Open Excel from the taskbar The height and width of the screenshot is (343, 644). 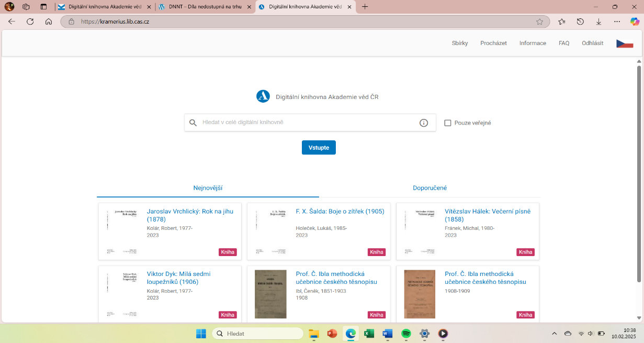tap(369, 334)
